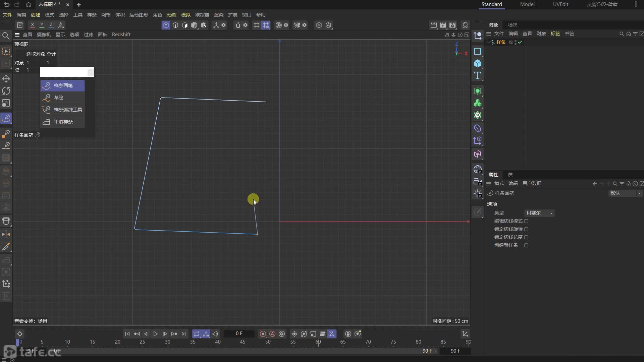Activate the Spline Pen tool in left toolbar
Viewport: 644px width, 362px height.
pyautogui.click(x=6, y=118)
